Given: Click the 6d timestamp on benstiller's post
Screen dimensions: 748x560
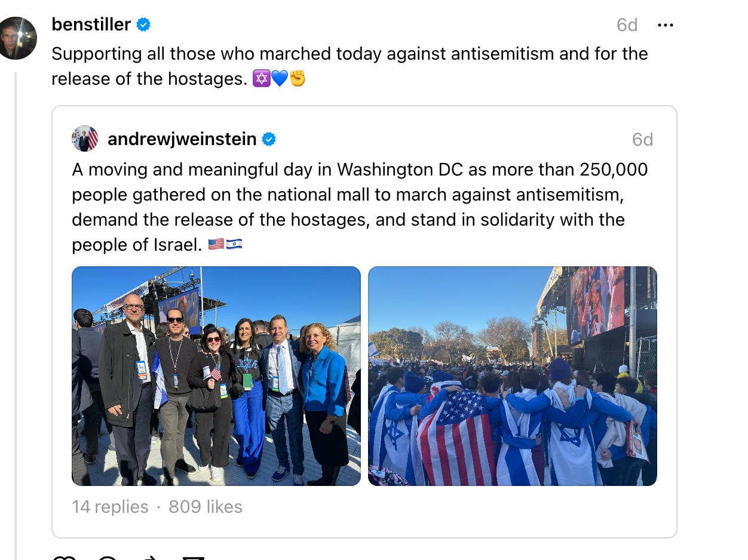Looking at the screenshot, I should 627,25.
